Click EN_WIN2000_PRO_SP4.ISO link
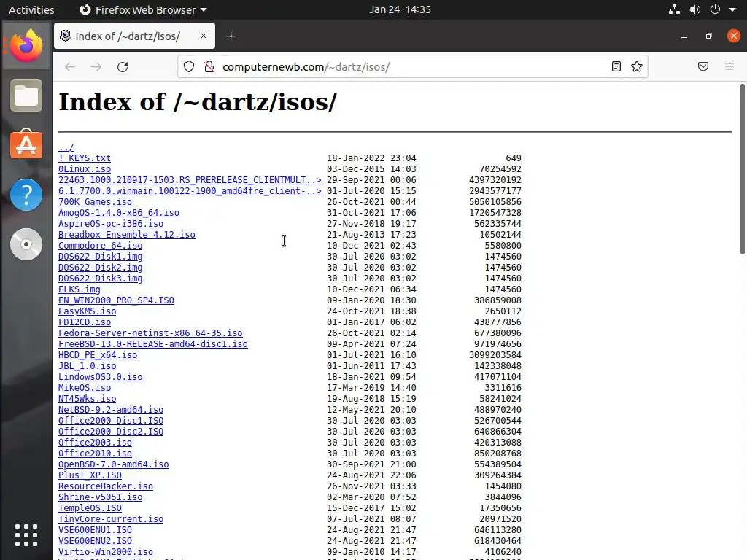Image resolution: width=747 pixels, height=560 pixels. coord(116,300)
